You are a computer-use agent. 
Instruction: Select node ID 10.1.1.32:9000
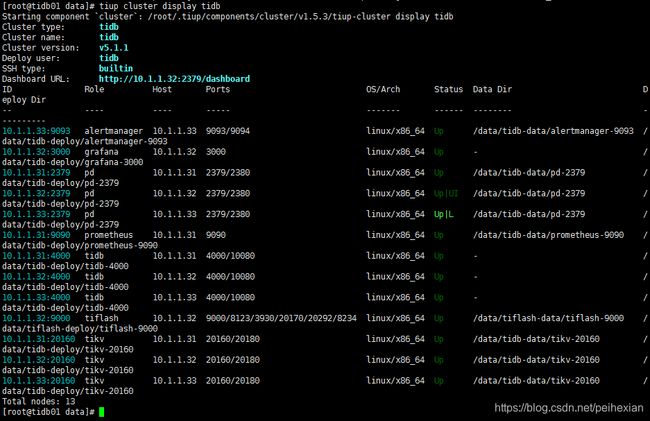click(36, 318)
